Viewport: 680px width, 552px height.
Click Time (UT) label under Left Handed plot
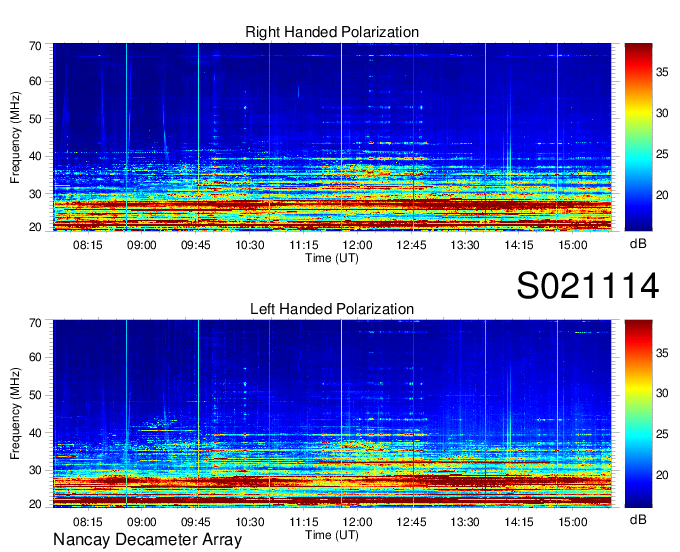(332, 535)
